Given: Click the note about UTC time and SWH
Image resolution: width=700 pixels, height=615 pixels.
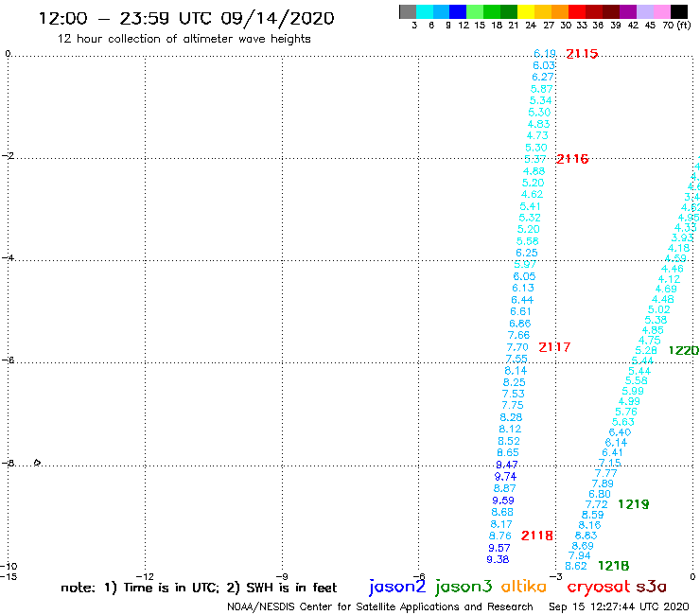Looking at the screenshot, I should 199,588.
